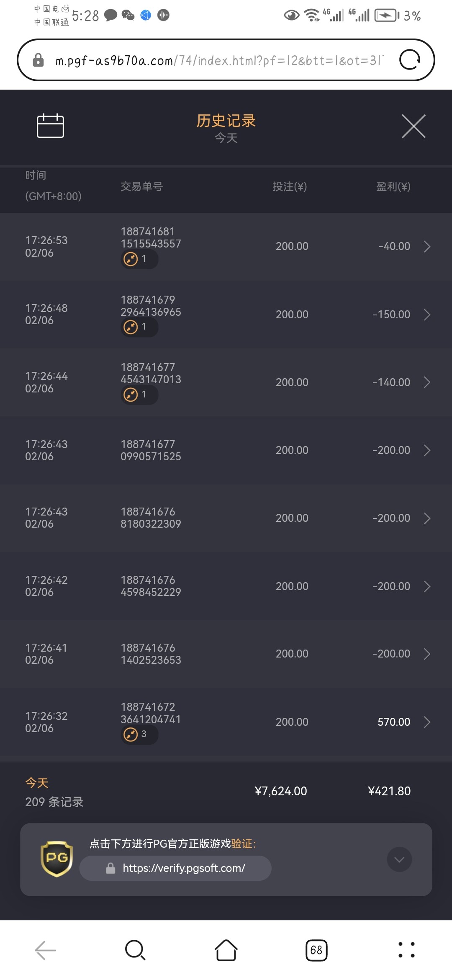Tap the lock icon in address bar
This screenshot has height=980, width=452.
(x=38, y=60)
